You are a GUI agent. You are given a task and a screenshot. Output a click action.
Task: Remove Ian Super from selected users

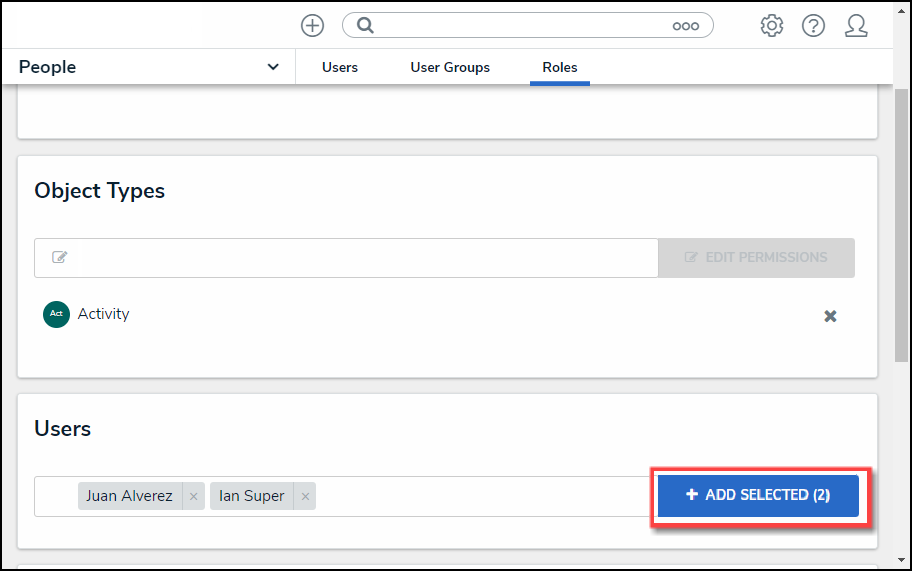(305, 497)
